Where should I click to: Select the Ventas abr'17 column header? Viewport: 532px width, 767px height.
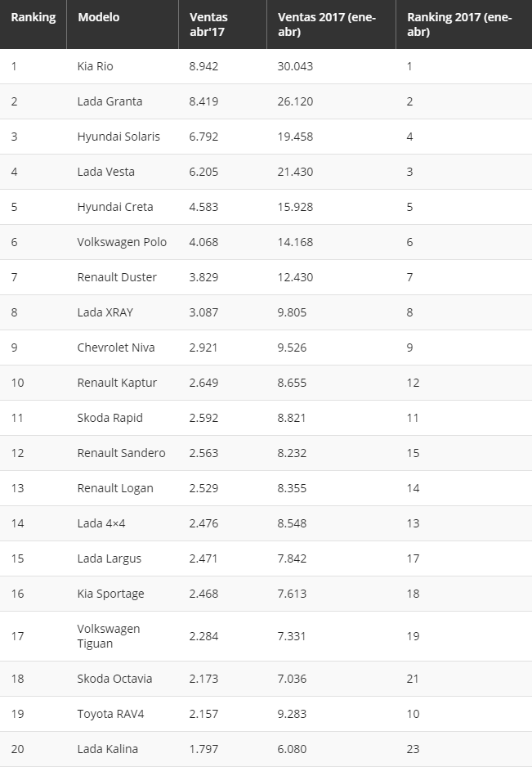point(208,25)
